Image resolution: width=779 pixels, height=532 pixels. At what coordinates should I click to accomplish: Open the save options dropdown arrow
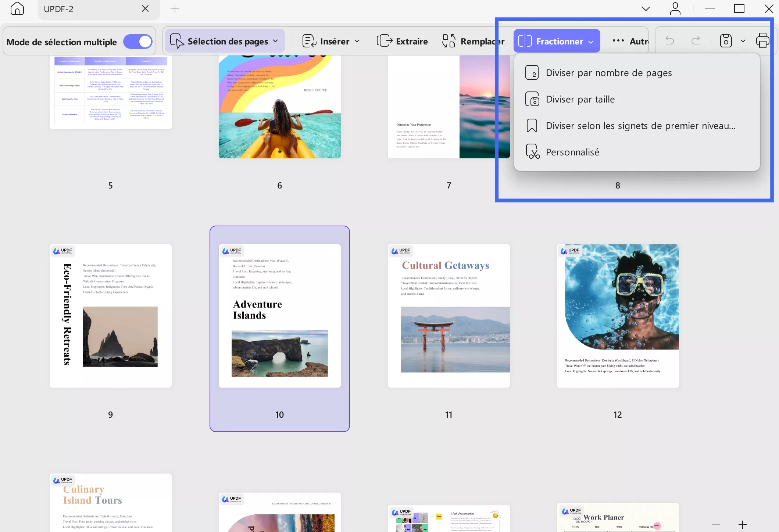pyautogui.click(x=743, y=41)
